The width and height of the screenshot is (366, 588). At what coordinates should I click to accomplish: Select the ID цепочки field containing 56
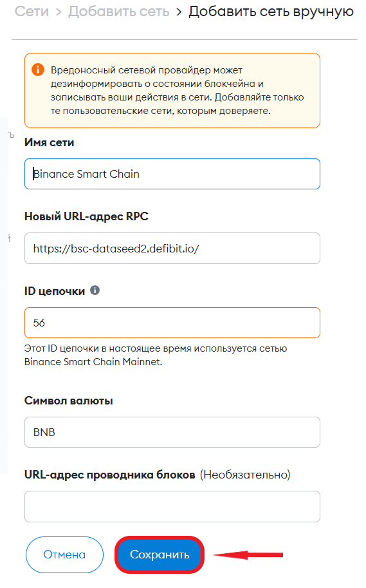click(x=172, y=323)
